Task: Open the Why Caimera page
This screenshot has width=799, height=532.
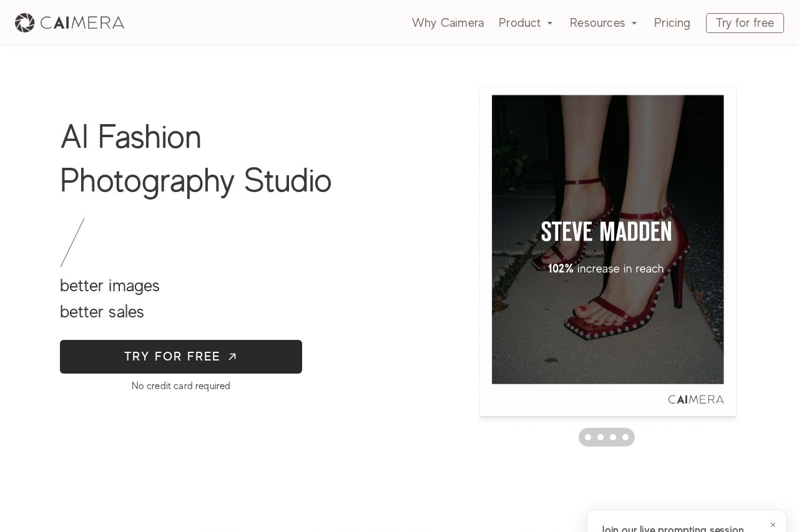Action: tap(448, 23)
